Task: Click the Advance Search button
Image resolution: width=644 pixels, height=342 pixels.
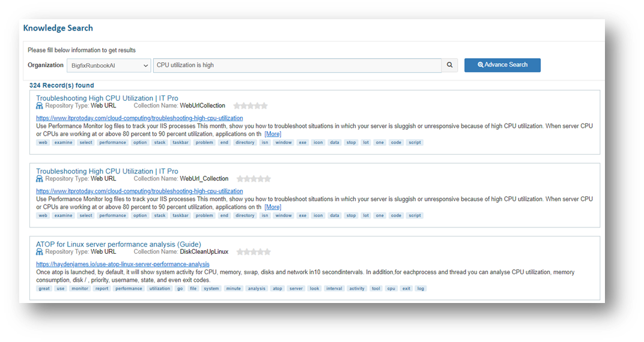Action: (502, 65)
